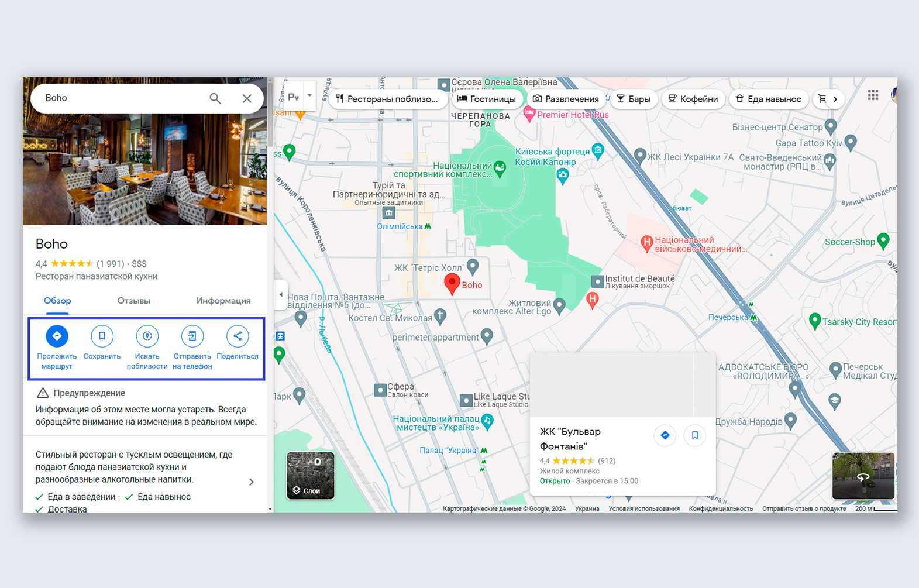Viewport: 919px width, 588px height.
Task: Select the Кофейни filter chip
Action: (x=693, y=99)
